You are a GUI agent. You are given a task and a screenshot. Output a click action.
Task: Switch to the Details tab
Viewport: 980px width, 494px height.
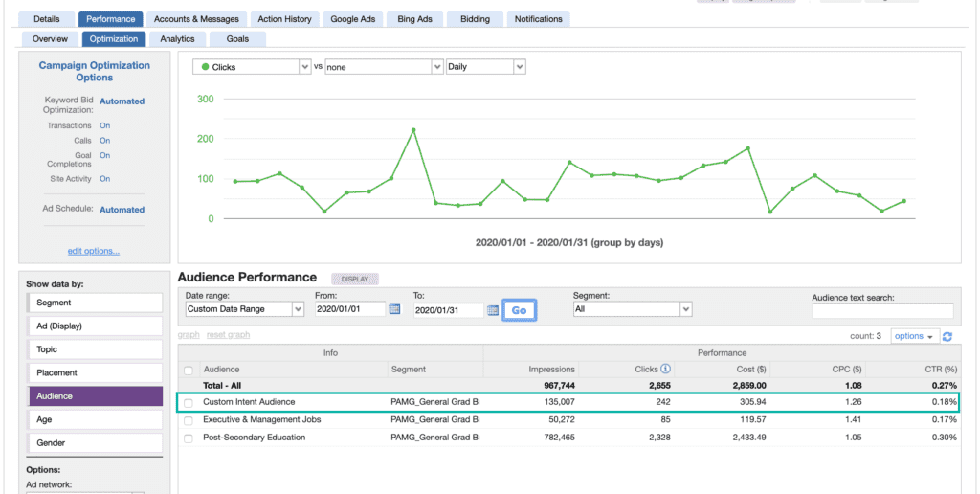(47, 19)
